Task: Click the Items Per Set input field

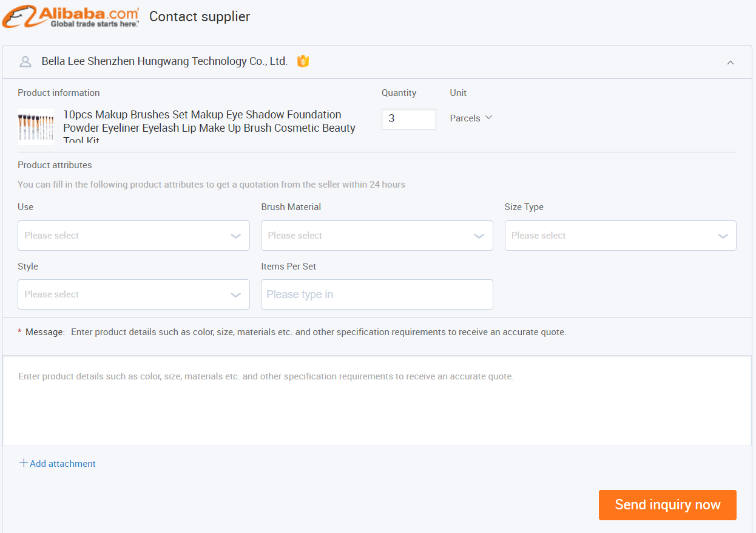Action: click(376, 294)
